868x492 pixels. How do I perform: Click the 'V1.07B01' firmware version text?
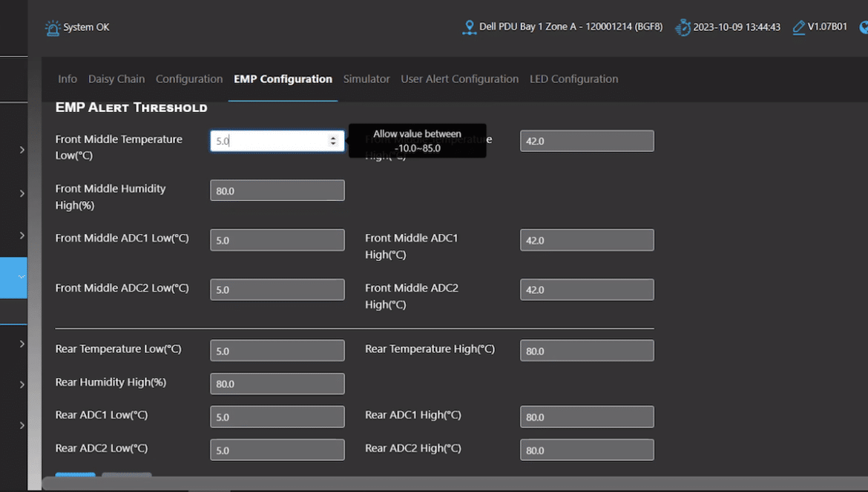[827, 27]
